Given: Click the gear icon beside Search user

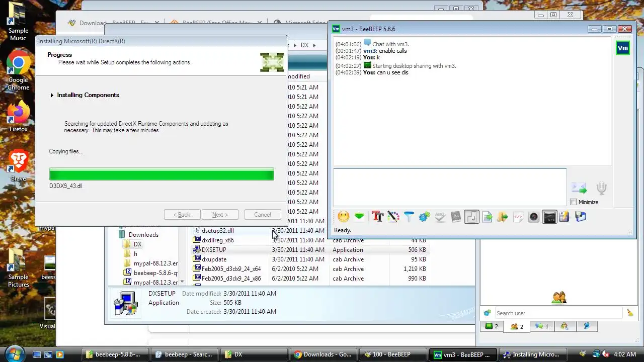Looking at the screenshot, I should click(487, 313).
